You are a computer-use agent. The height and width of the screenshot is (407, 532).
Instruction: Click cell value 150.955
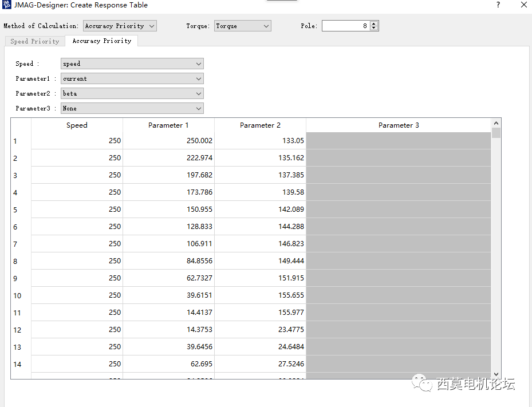(x=168, y=210)
